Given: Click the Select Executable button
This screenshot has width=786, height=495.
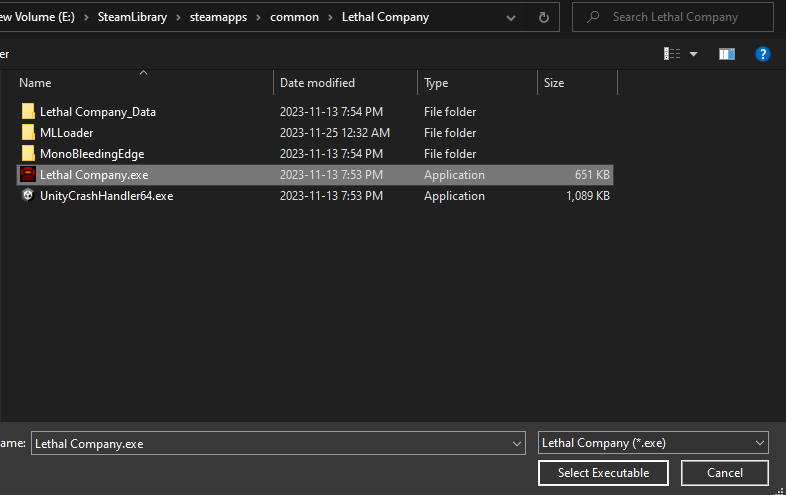Looking at the screenshot, I should pos(603,473).
